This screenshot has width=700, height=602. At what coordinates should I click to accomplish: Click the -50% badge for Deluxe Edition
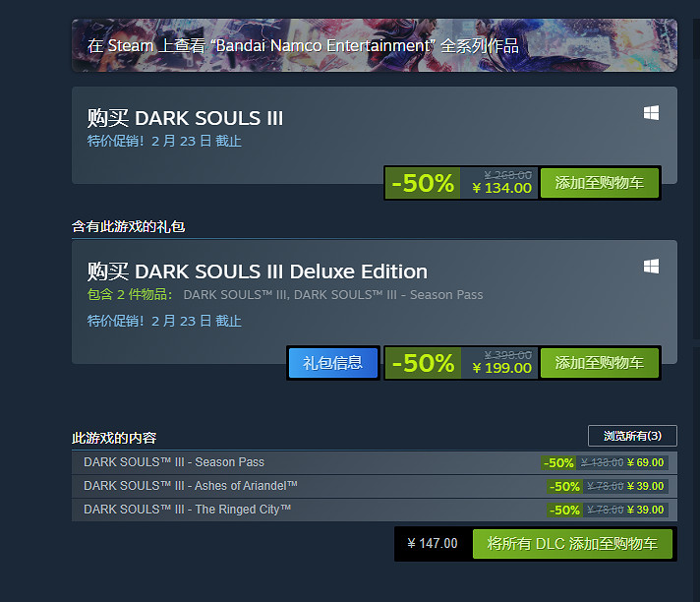click(x=423, y=363)
